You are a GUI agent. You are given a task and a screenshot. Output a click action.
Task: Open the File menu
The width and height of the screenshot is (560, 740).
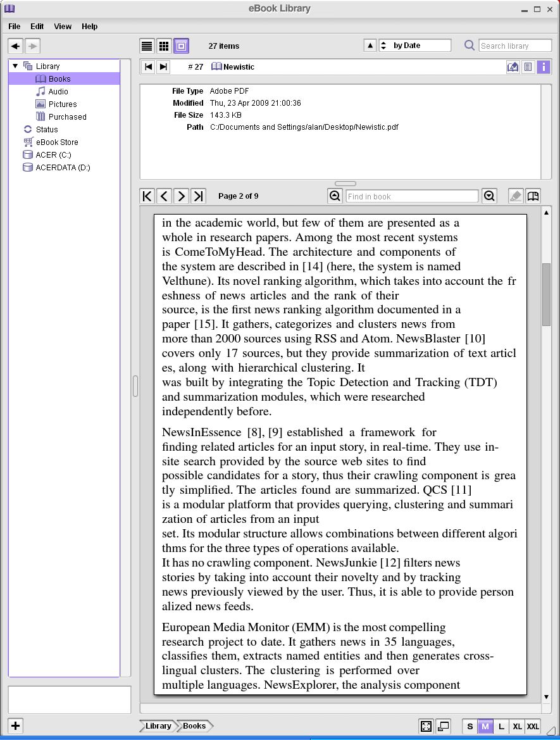(14, 27)
